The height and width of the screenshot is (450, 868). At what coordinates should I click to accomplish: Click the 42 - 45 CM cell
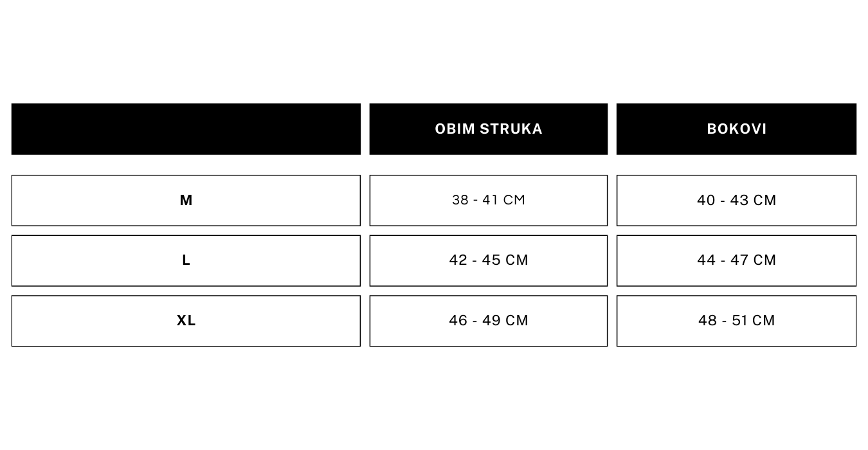[489, 260]
